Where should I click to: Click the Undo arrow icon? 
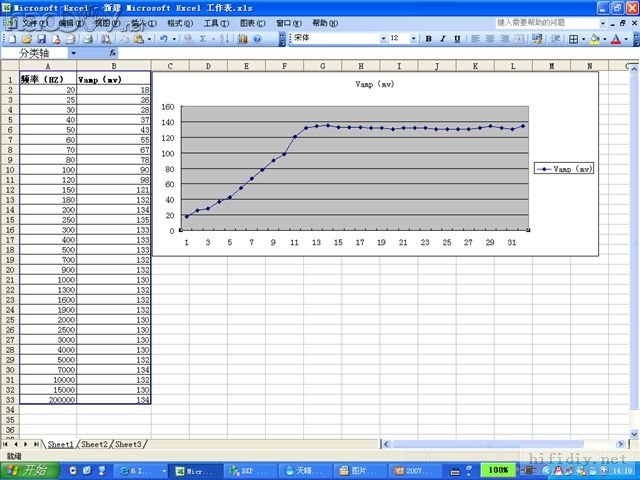click(163, 38)
